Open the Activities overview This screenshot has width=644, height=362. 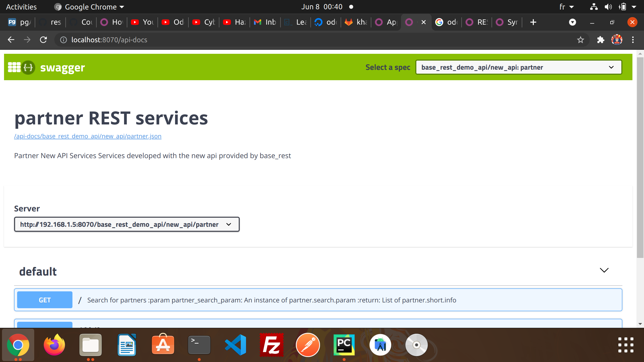(x=21, y=7)
